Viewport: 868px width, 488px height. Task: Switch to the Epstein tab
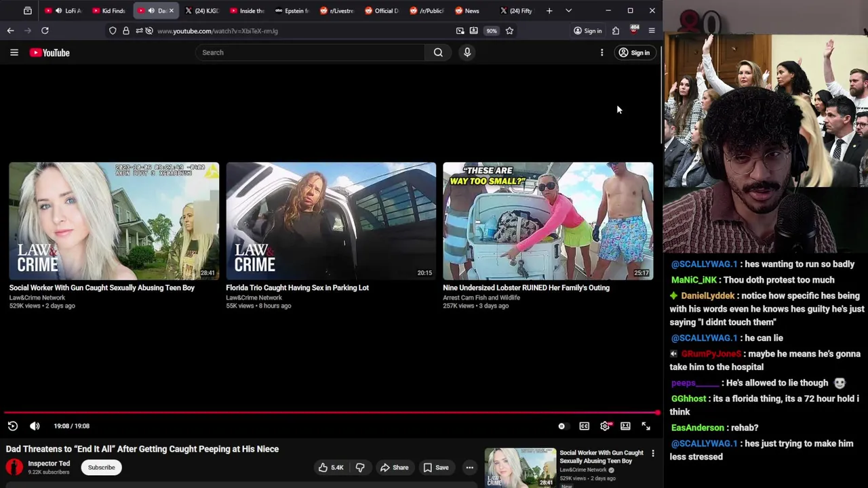292,11
